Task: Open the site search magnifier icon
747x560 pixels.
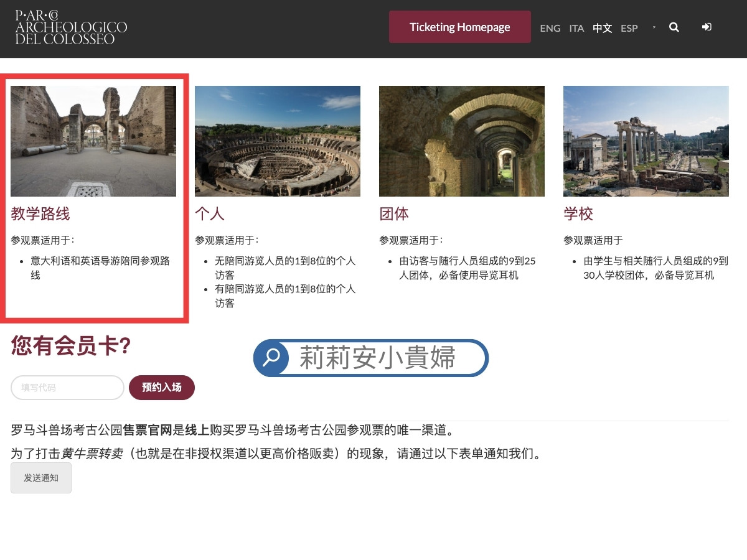Action: coord(674,27)
